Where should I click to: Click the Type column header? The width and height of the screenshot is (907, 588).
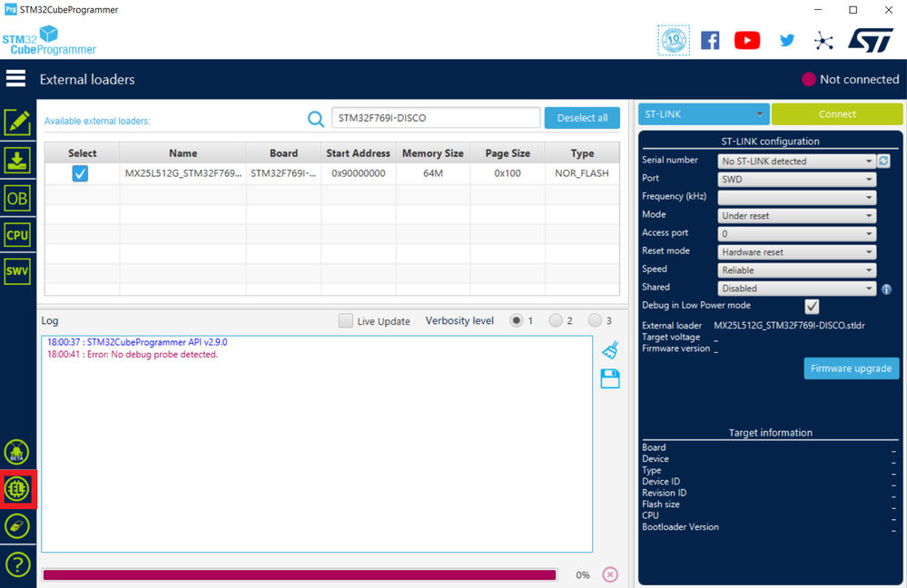coord(582,153)
